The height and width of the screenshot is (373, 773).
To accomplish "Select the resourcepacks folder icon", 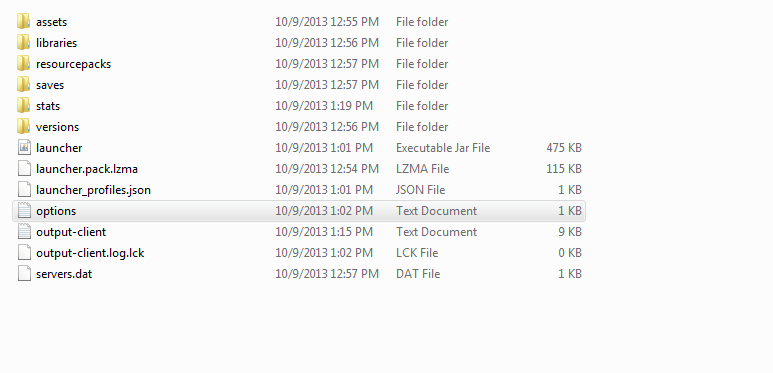I will pos(24,64).
